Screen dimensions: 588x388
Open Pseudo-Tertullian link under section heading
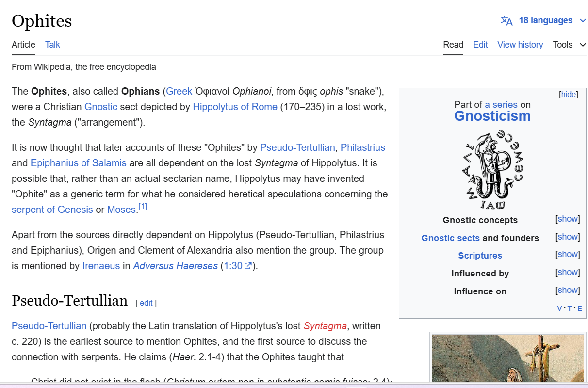point(49,326)
